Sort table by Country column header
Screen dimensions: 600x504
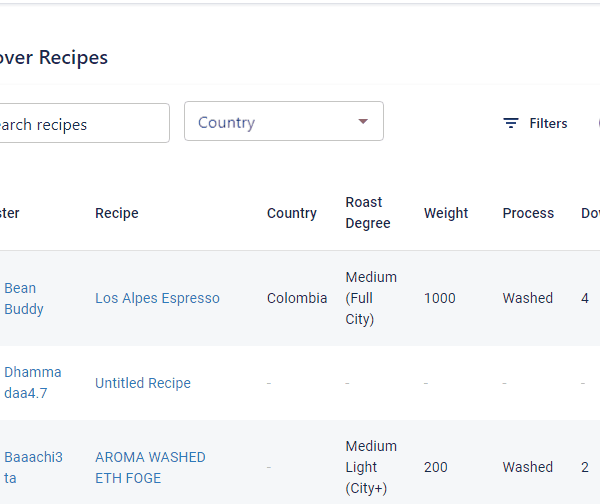(x=292, y=213)
